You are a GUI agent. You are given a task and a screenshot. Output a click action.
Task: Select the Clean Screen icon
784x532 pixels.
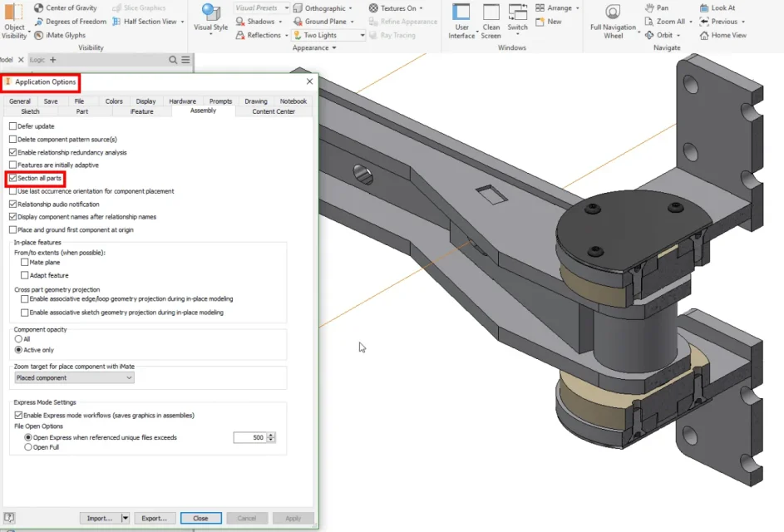491,12
